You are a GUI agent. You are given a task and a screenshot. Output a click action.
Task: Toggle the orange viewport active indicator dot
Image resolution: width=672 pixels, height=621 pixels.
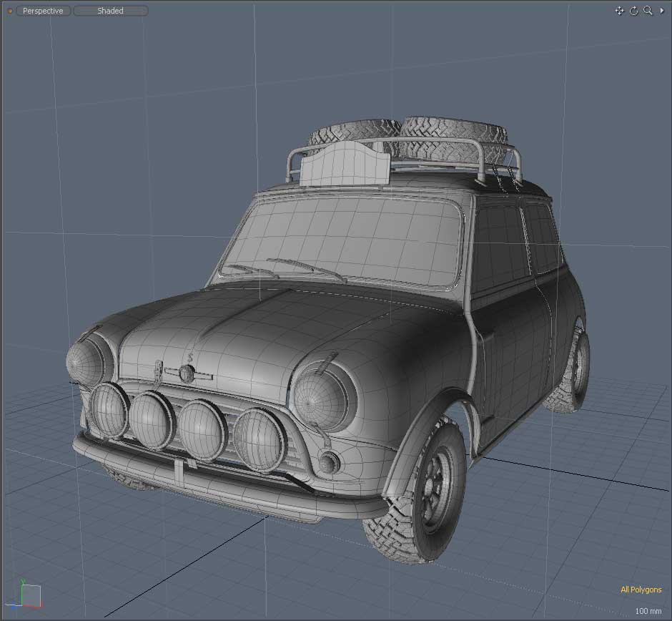tap(10, 11)
